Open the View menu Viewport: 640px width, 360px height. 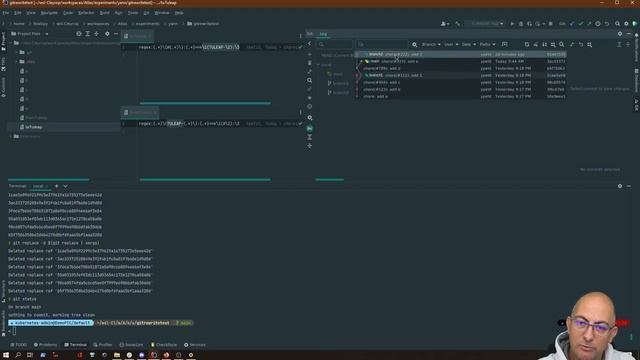coord(31,13)
